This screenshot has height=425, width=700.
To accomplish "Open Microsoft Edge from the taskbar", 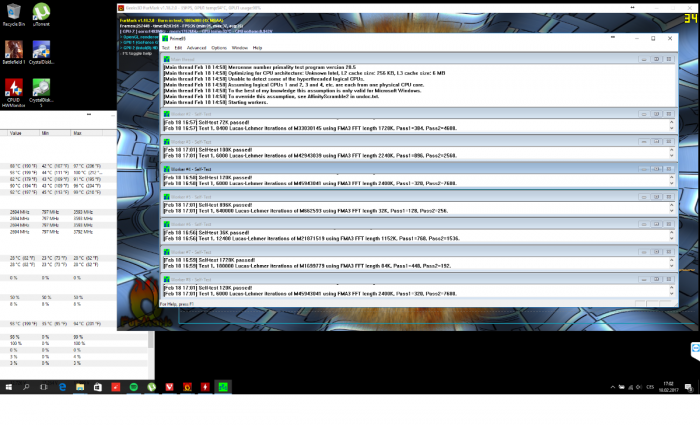I will [62, 387].
